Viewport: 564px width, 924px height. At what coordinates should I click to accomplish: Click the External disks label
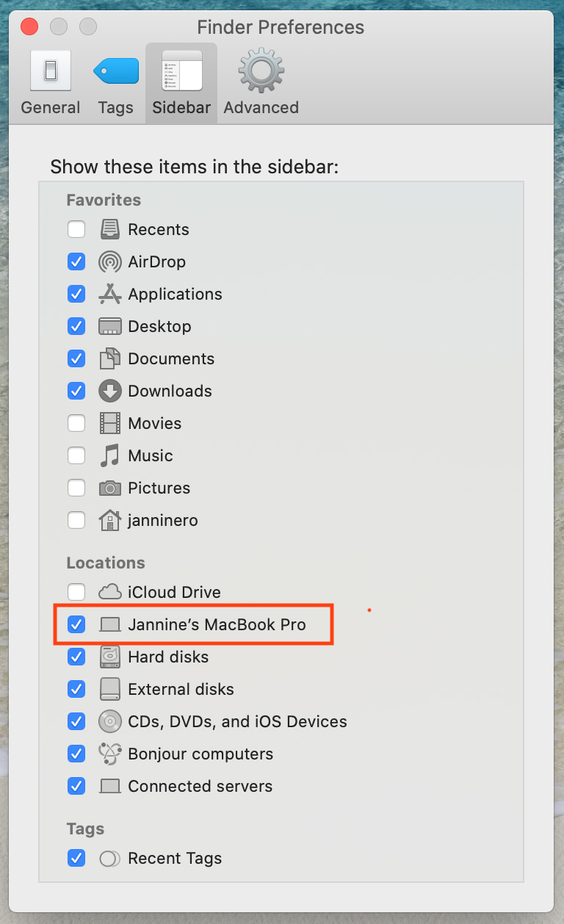(181, 689)
